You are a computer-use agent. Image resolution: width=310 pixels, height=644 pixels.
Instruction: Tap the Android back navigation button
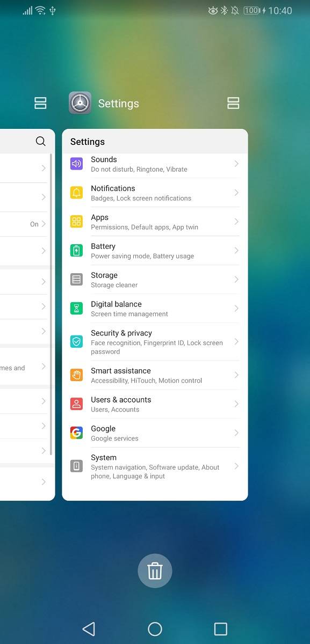[x=89, y=629]
